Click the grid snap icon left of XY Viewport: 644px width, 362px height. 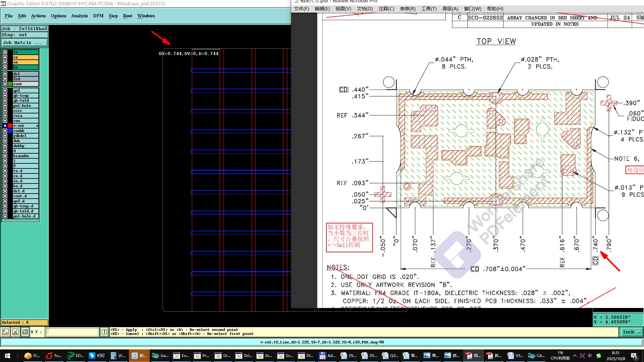pos(25,332)
